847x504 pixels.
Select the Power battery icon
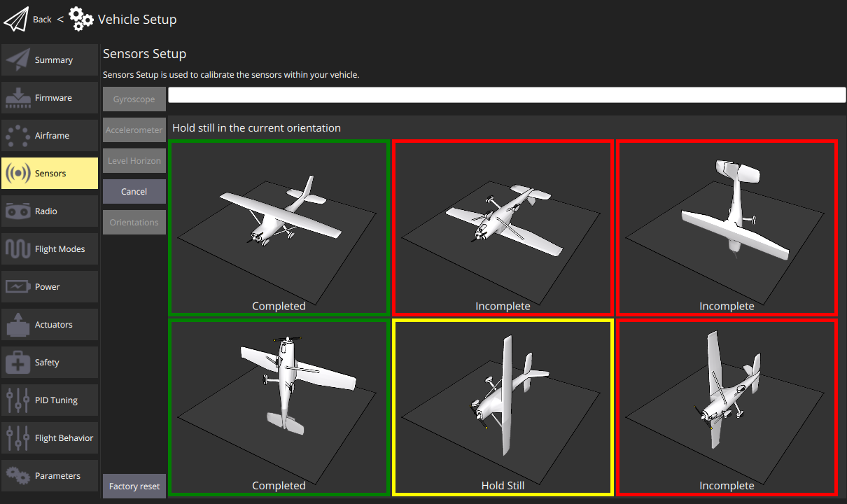pyautogui.click(x=17, y=287)
